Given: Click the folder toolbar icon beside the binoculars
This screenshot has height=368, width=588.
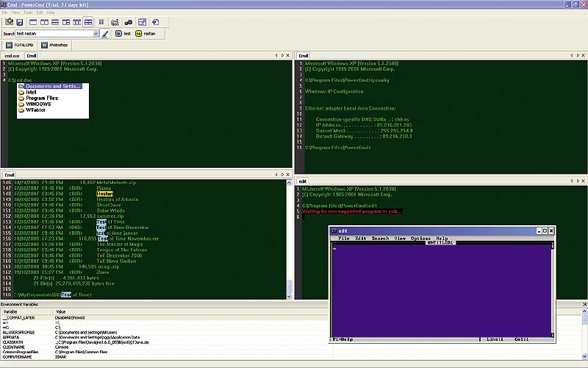Looking at the screenshot, I should (115, 23).
